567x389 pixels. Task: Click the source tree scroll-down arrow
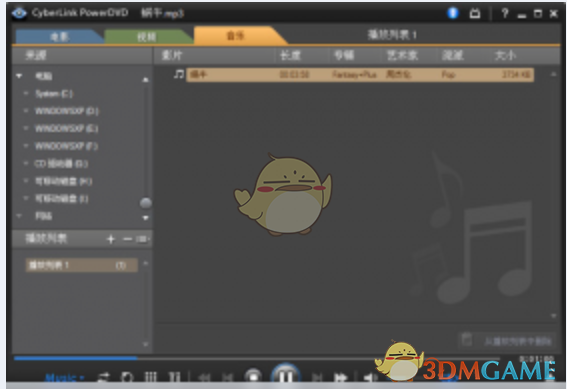(x=145, y=218)
